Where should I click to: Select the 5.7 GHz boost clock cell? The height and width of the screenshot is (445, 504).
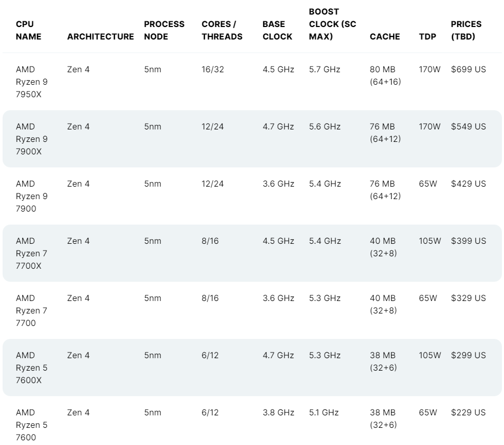click(325, 69)
